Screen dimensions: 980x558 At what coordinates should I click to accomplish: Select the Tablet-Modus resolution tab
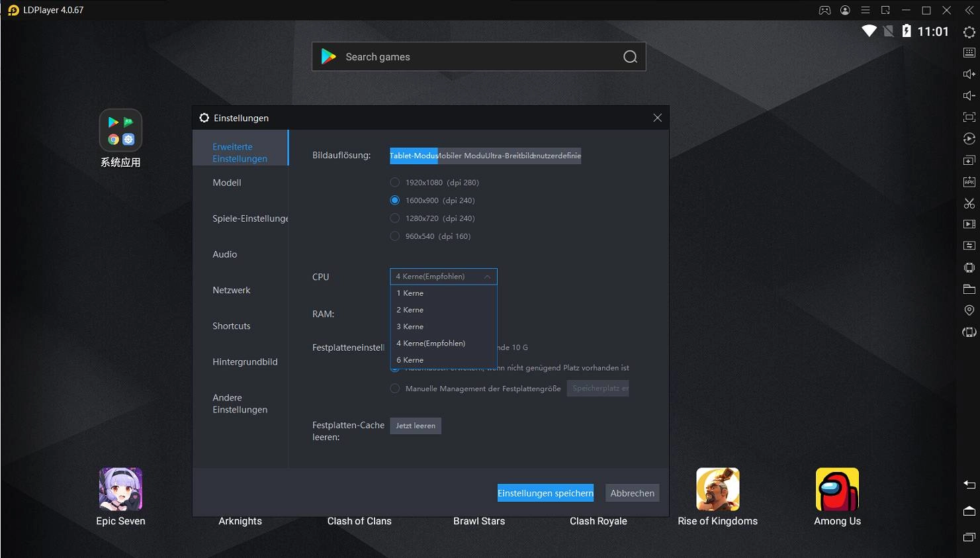414,156
